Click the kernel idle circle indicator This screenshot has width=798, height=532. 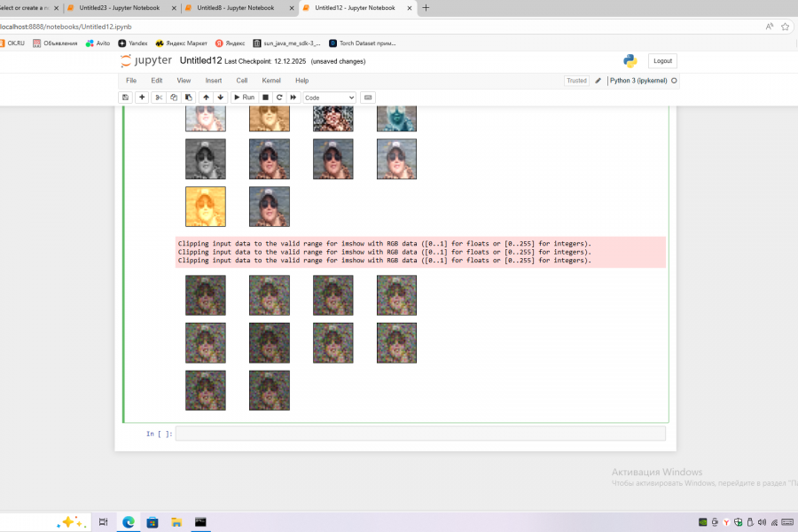click(674, 81)
